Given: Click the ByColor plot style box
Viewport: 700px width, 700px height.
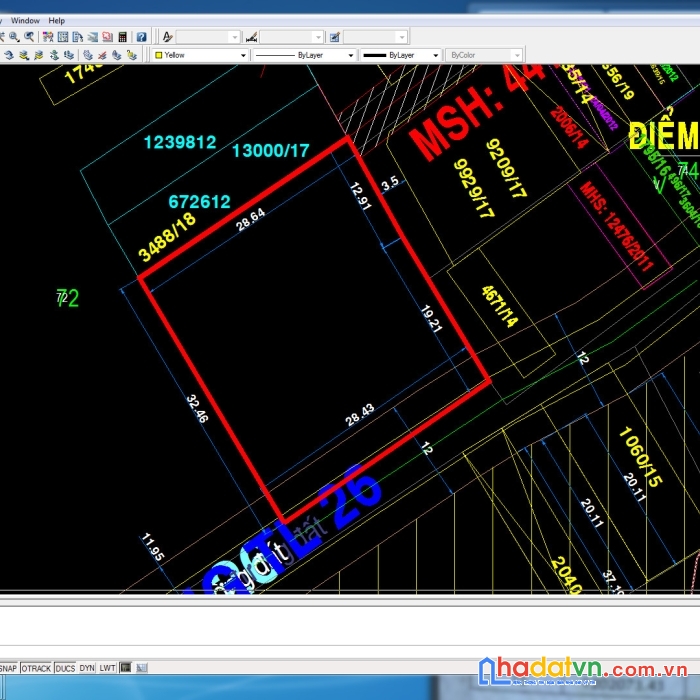Looking at the screenshot, I should pos(484,55).
